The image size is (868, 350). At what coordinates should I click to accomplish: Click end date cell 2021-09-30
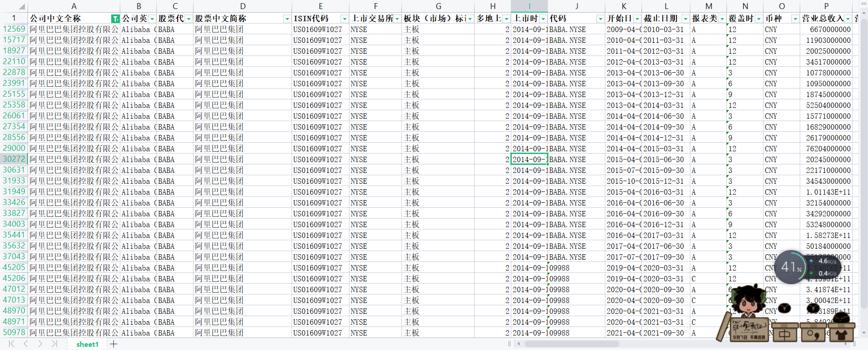pos(666,333)
